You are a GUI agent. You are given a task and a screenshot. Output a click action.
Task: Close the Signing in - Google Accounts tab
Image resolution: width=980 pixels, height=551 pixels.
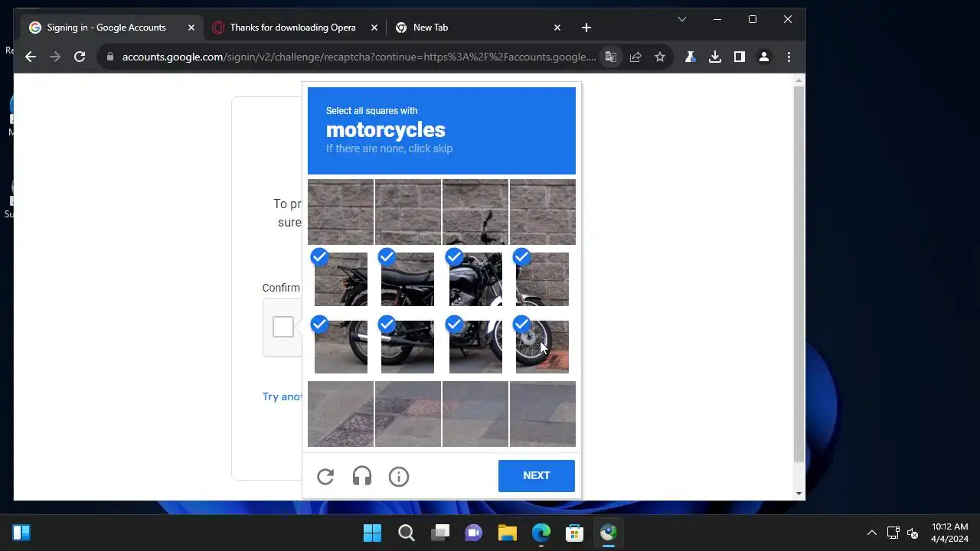click(x=191, y=28)
